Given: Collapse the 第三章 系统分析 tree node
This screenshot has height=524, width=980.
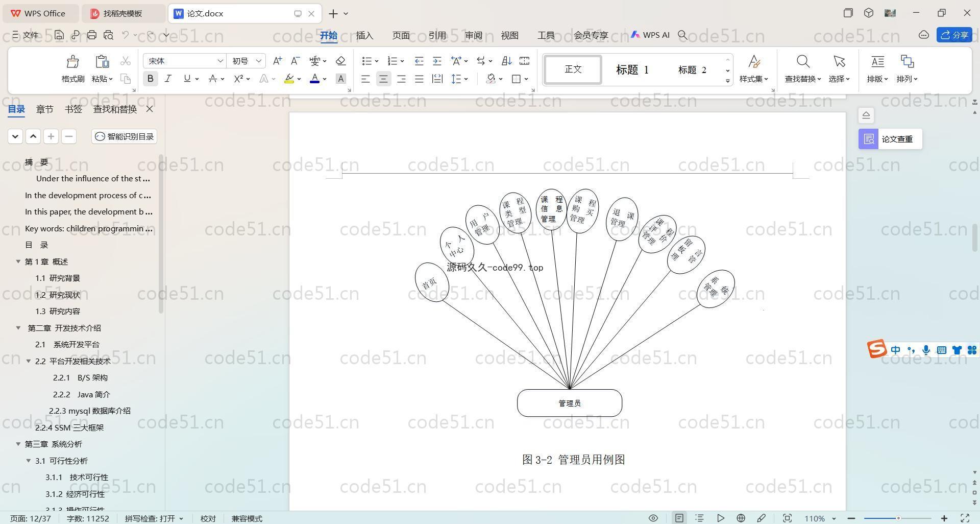Looking at the screenshot, I should [x=18, y=444].
